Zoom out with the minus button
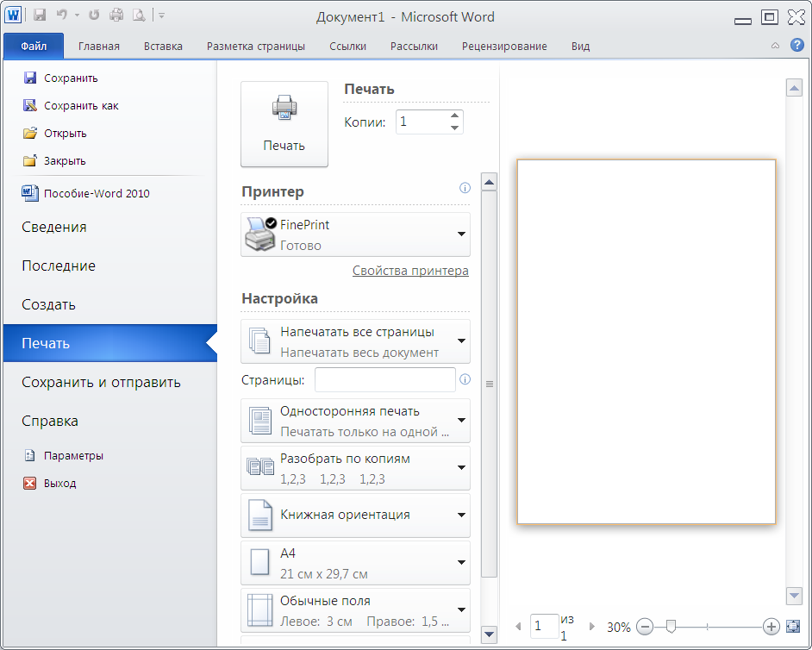 [645, 627]
